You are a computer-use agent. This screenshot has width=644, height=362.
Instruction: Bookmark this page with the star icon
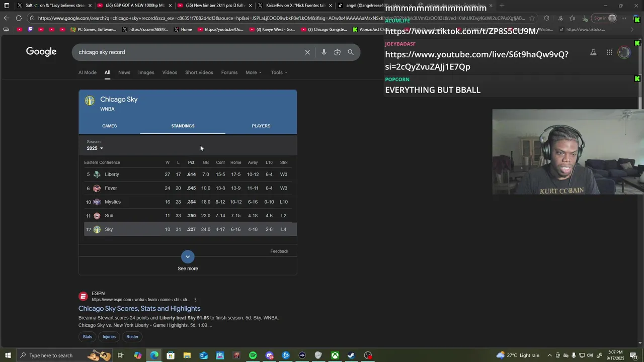532,18
